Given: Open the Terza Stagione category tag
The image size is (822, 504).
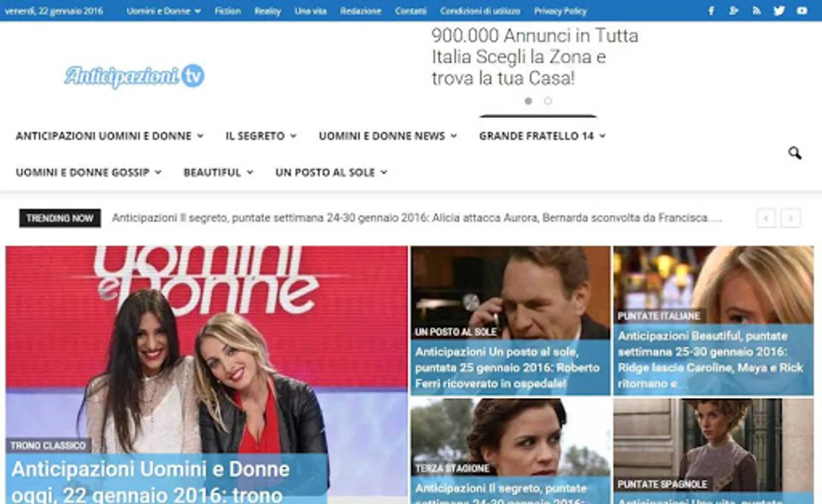Looking at the screenshot, I should click(x=452, y=469).
